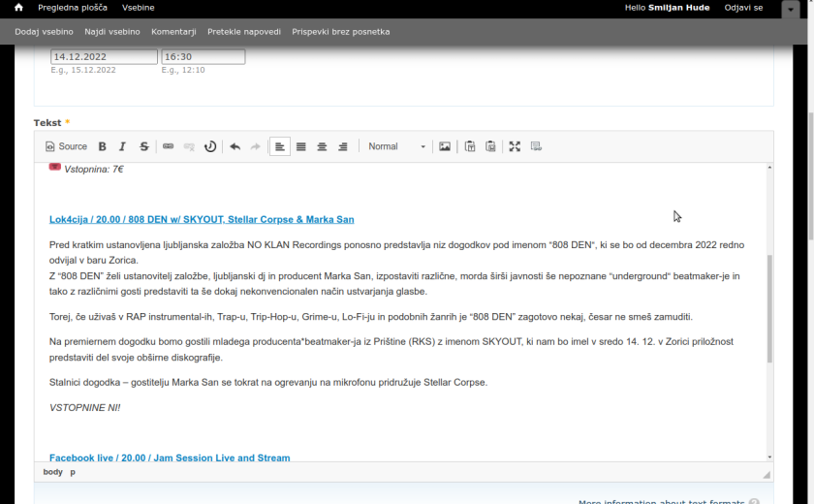
Task: Click the time field showing 16:30
Action: [x=203, y=57]
